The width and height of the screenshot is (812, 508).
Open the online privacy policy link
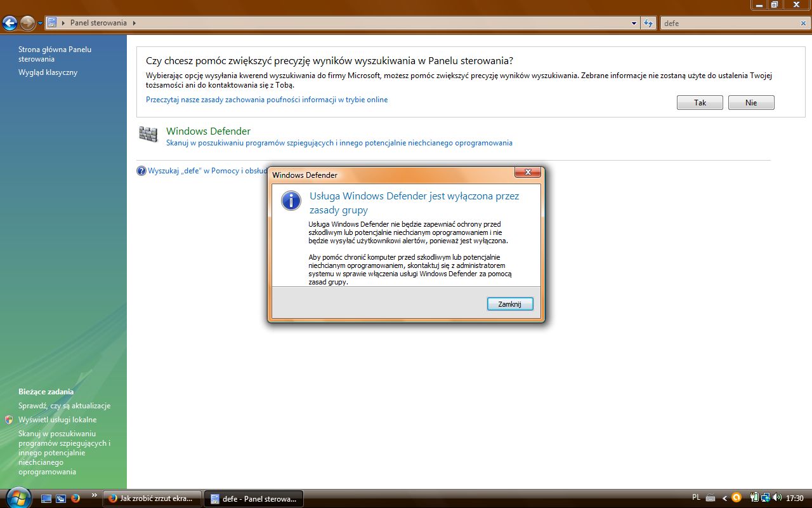pyautogui.click(x=266, y=100)
